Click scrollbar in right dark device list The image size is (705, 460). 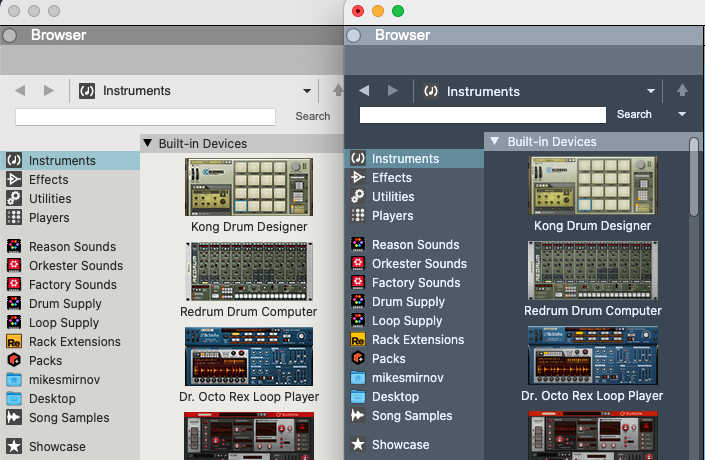click(x=694, y=177)
